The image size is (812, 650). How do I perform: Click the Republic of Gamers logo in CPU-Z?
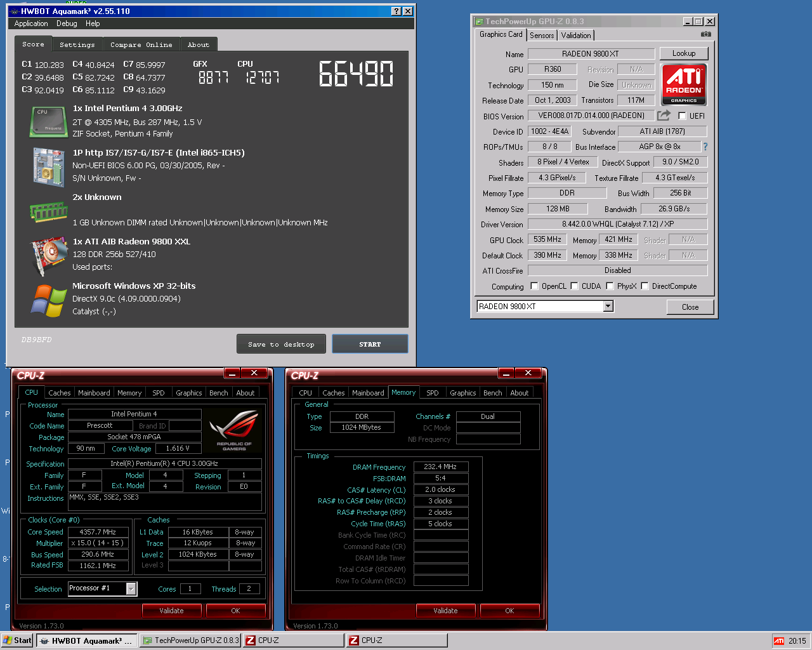tap(234, 430)
